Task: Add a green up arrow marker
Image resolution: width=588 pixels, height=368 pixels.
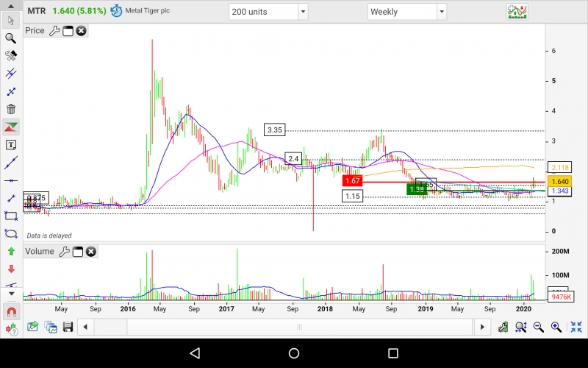Action: coord(11,251)
